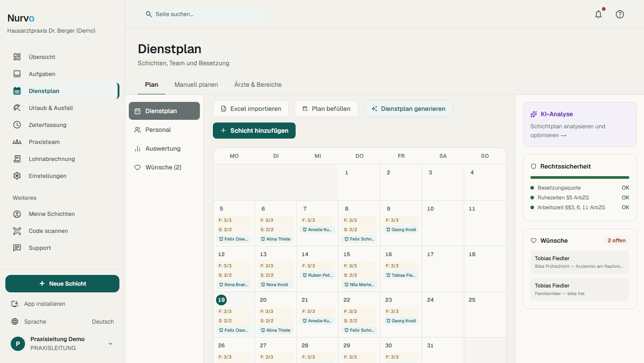Click the Übersicht dashboard icon in sidebar
This screenshot has width=644, height=363.
(x=17, y=57)
